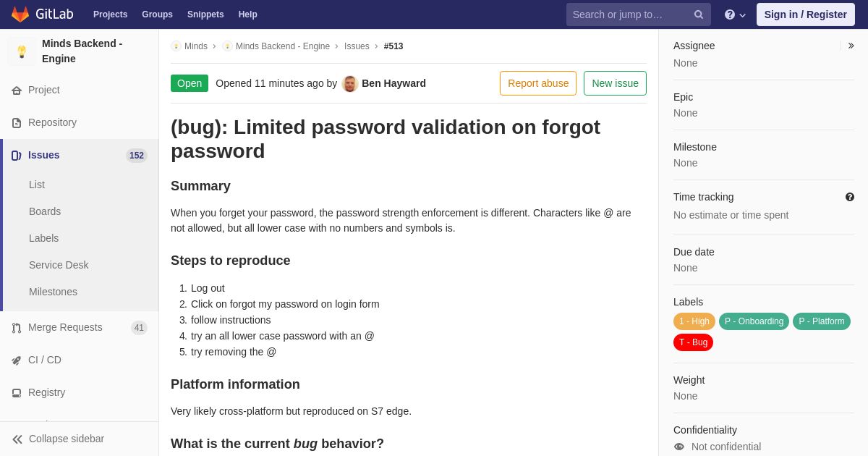The height and width of the screenshot is (456, 868).
Task: Open the CI / CD rocket icon
Action: 17,360
